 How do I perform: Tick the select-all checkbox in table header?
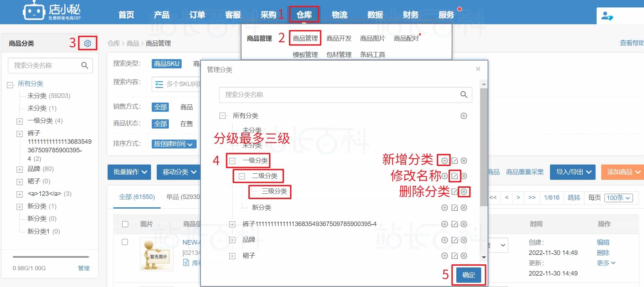tap(125, 224)
